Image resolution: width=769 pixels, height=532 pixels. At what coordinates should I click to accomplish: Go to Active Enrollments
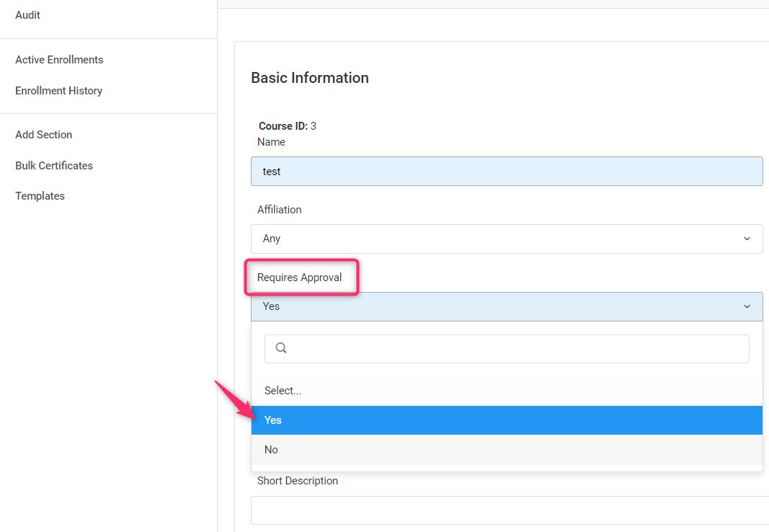pos(59,60)
